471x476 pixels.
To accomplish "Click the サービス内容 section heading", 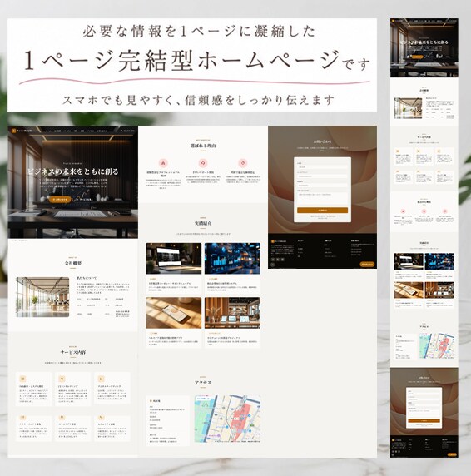I will pos(73,353).
